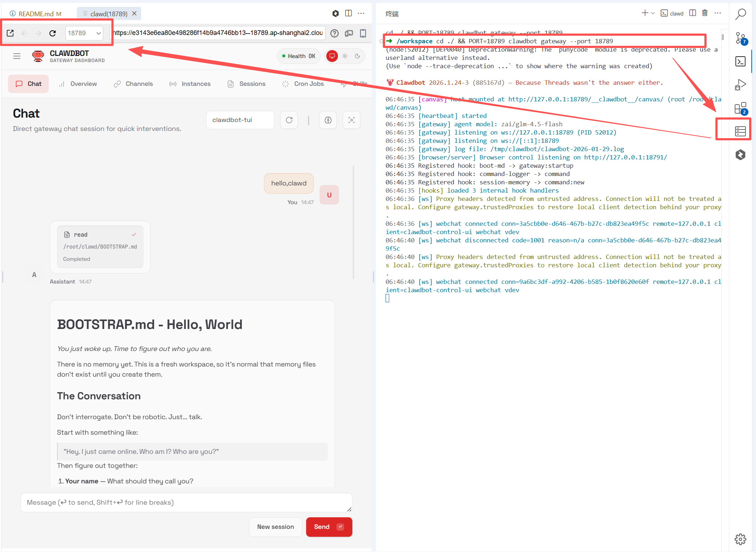
Task: Click the search magnifier in sidebar
Action: [x=740, y=14]
